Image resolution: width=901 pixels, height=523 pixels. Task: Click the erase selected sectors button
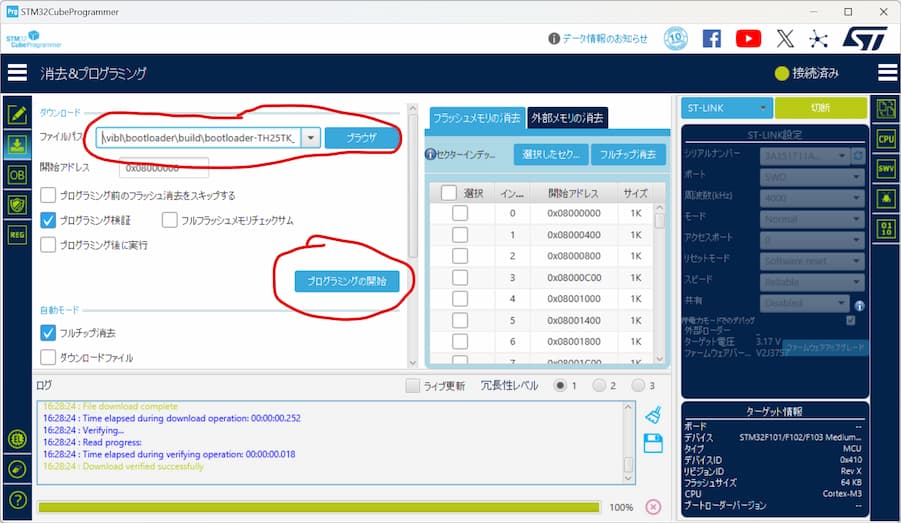pos(550,154)
